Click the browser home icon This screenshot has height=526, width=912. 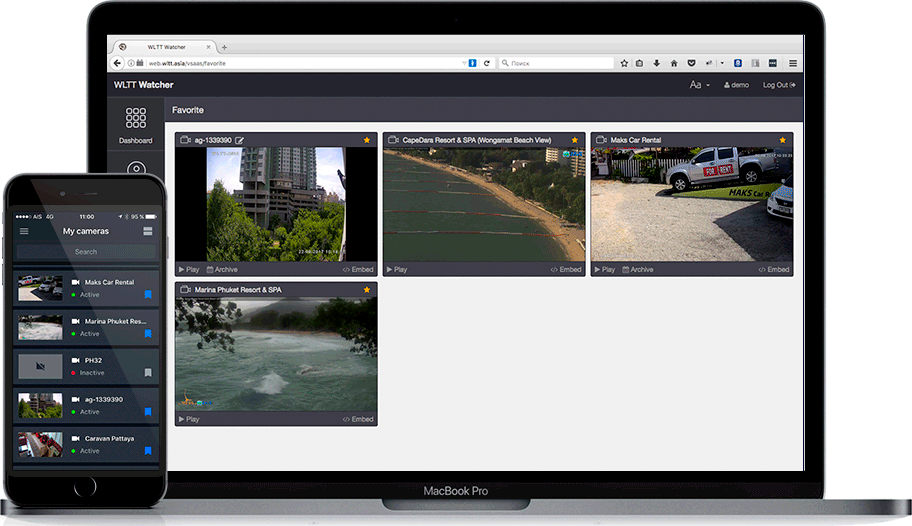coord(673,63)
